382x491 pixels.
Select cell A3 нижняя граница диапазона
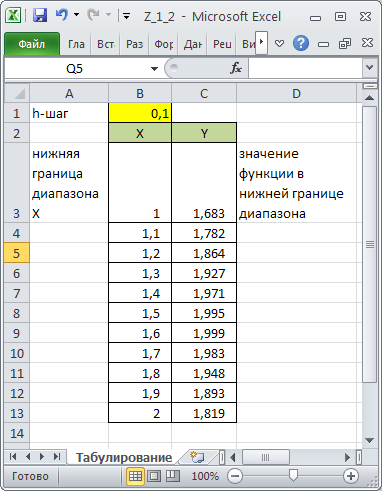pos(69,183)
